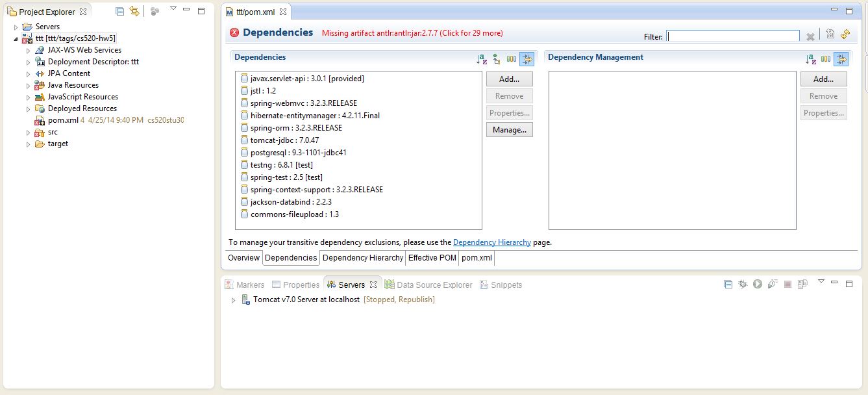Viewport: 868px width, 395px height.
Task: Select spring-orm : 3.2.3.RELEASE dependency
Action: point(291,128)
